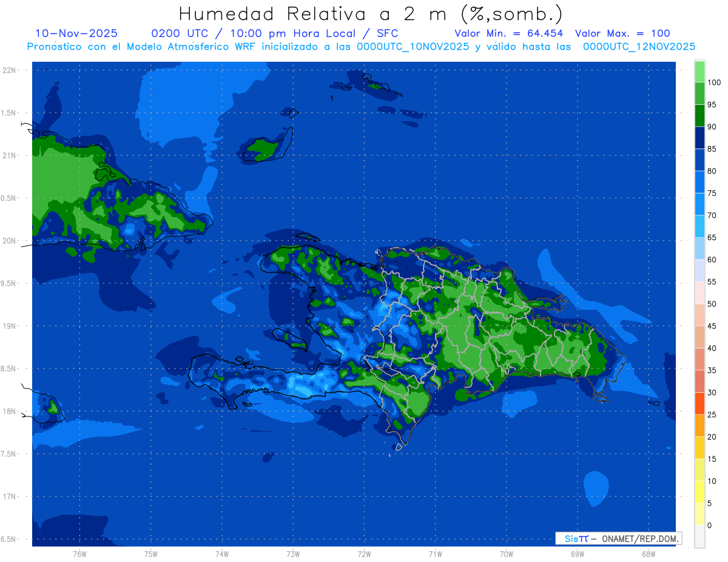The image size is (728, 562).
Task: Click the pink swatch between 50 and 55
Action: click(699, 292)
